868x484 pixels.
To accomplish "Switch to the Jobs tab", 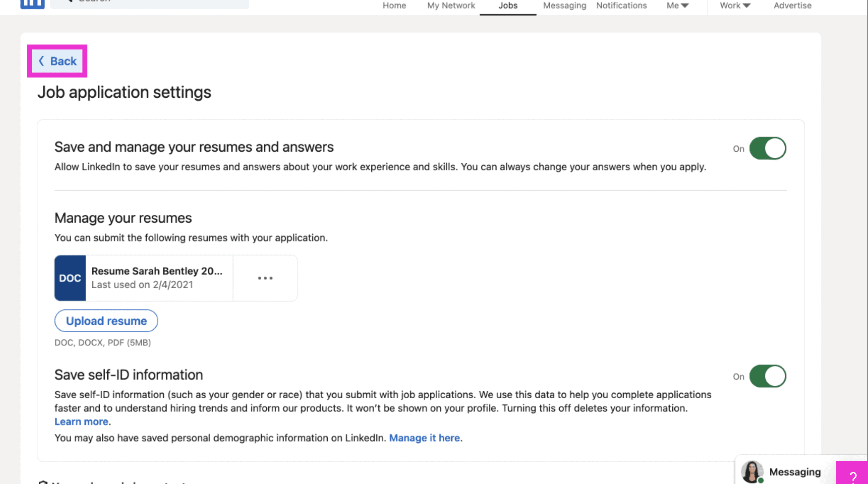I will coord(508,5).
